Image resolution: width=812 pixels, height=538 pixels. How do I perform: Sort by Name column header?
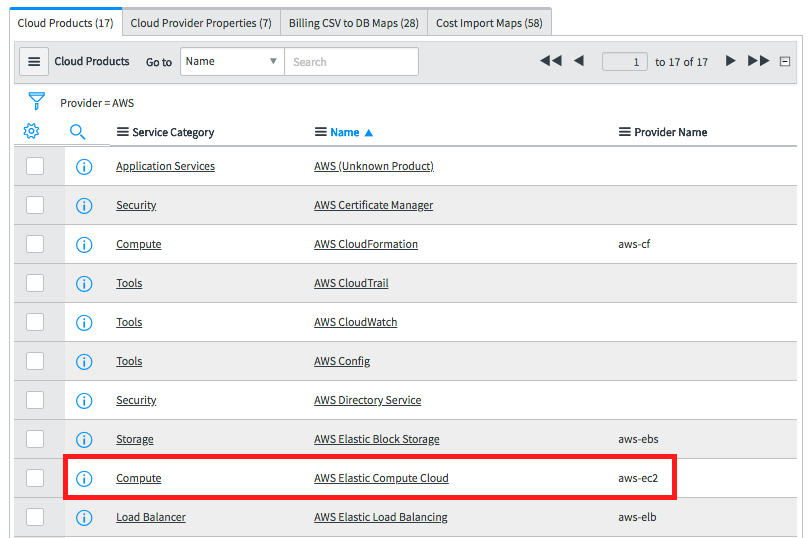click(x=344, y=133)
